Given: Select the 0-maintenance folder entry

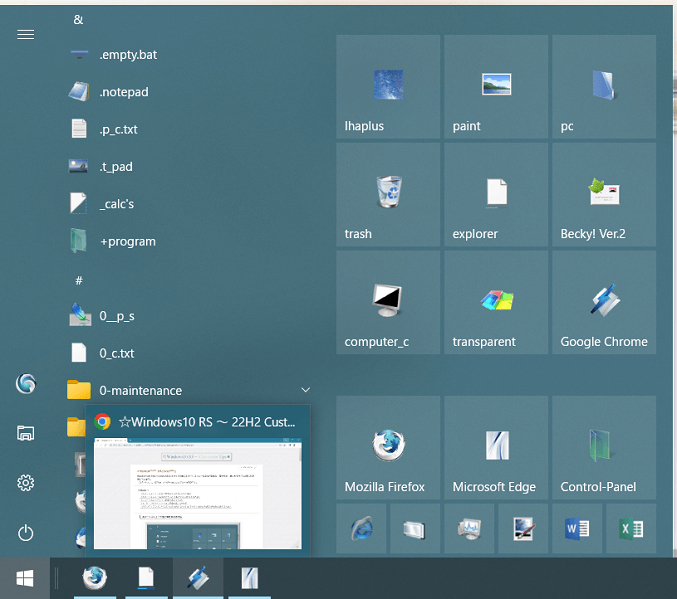Looking at the screenshot, I should point(190,390).
